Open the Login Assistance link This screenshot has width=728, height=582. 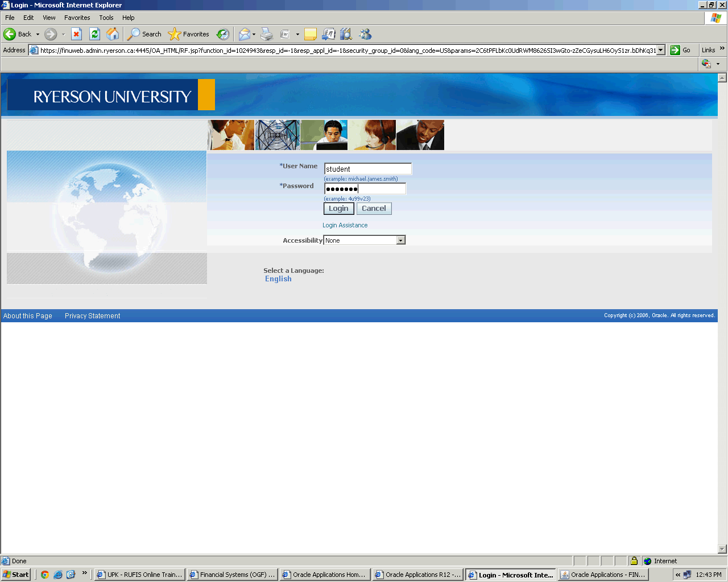coord(345,225)
